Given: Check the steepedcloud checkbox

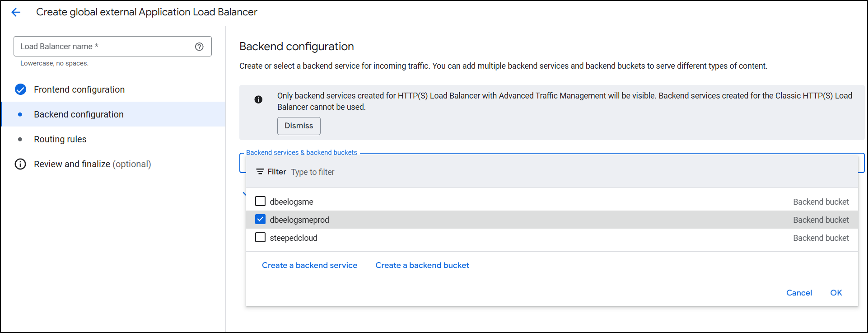Looking at the screenshot, I should 260,238.
